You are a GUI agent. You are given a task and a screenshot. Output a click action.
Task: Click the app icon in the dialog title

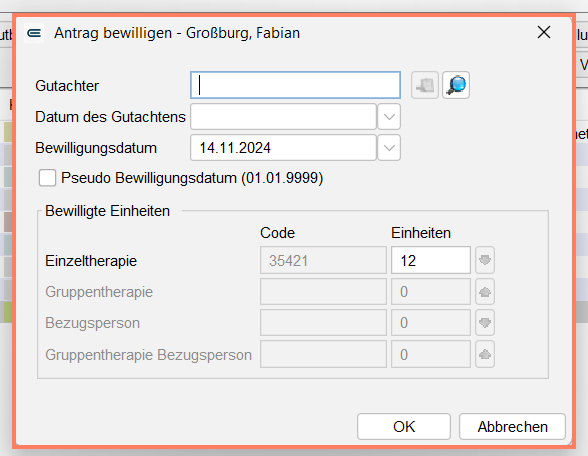click(x=34, y=33)
